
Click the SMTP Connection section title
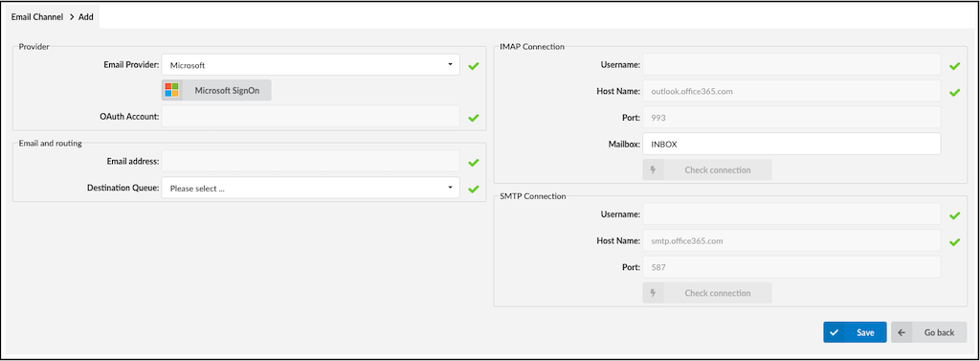pyautogui.click(x=533, y=196)
